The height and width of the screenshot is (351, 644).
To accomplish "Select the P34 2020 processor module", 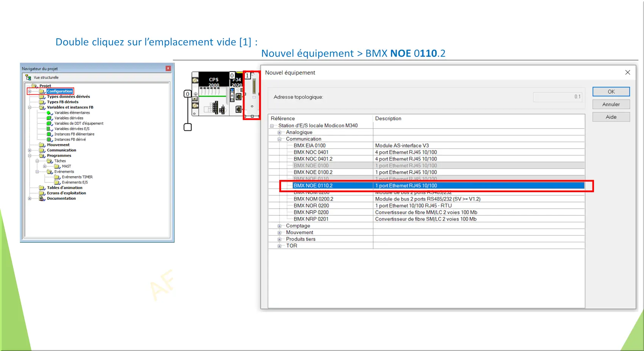I will (x=236, y=94).
